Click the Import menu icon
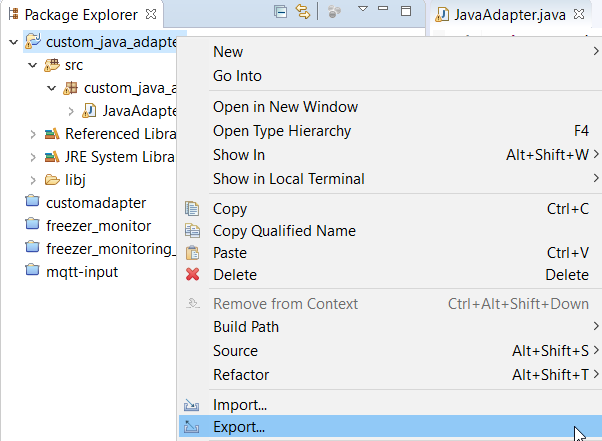 (x=192, y=405)
